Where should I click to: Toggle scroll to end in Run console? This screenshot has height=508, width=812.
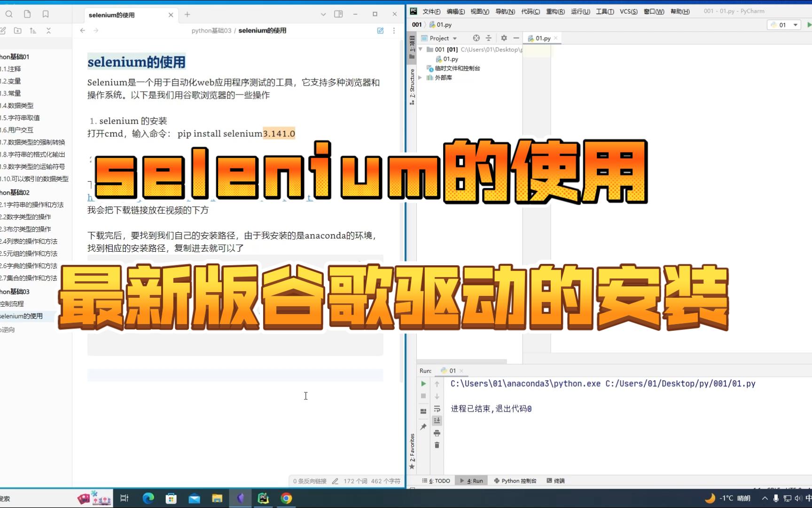coord(437,421)
